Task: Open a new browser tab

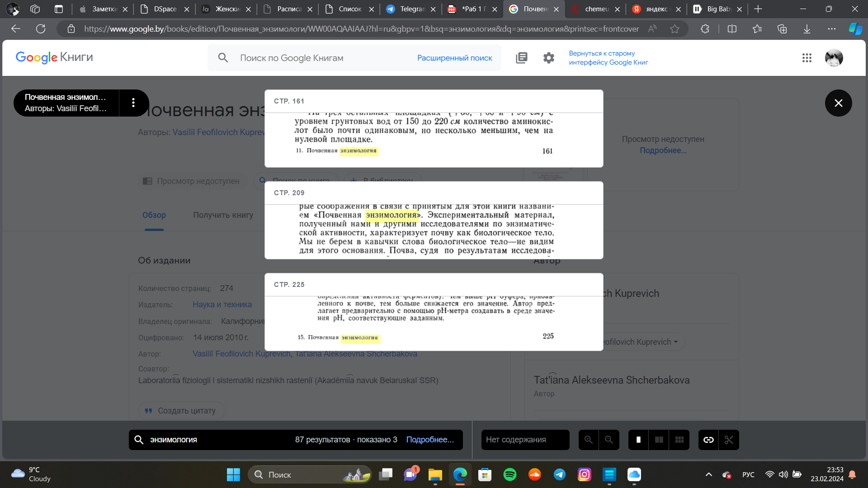Action: (x=758, y=9)
